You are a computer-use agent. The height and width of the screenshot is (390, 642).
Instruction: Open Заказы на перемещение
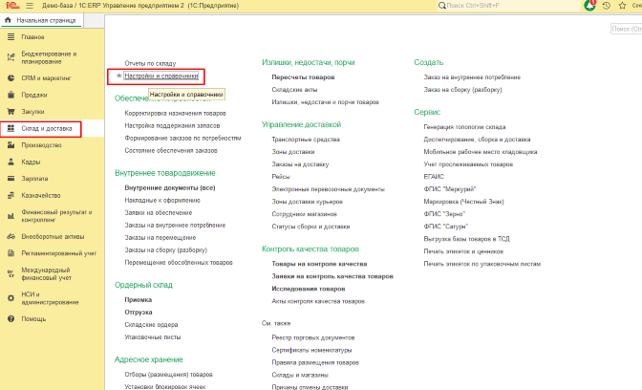(160, 237)
